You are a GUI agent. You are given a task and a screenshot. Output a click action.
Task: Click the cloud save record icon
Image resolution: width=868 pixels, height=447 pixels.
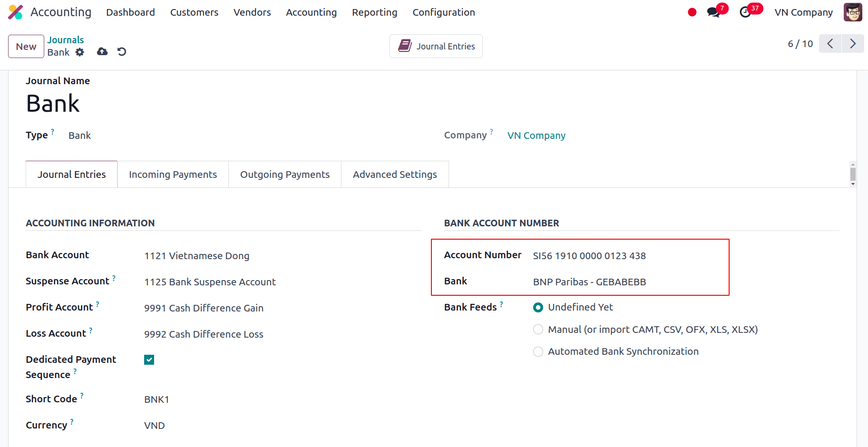[102, 52]
